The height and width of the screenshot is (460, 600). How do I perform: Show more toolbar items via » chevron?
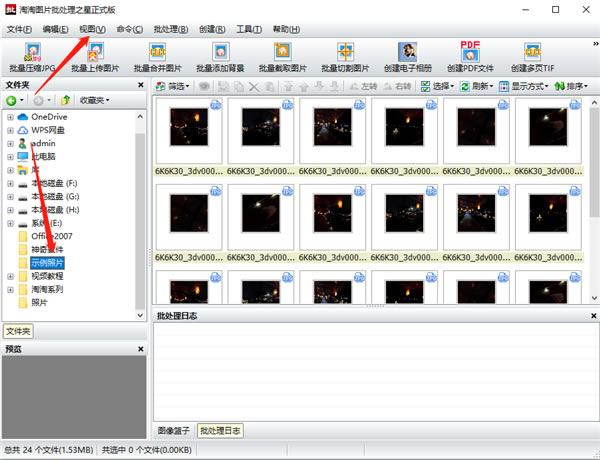[595, 44]
